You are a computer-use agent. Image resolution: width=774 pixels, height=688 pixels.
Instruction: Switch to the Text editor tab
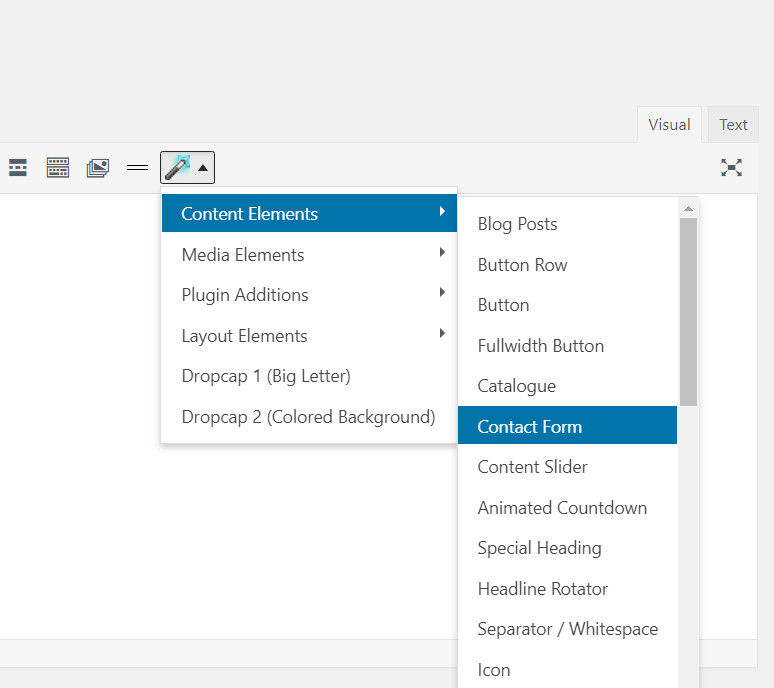733,125
